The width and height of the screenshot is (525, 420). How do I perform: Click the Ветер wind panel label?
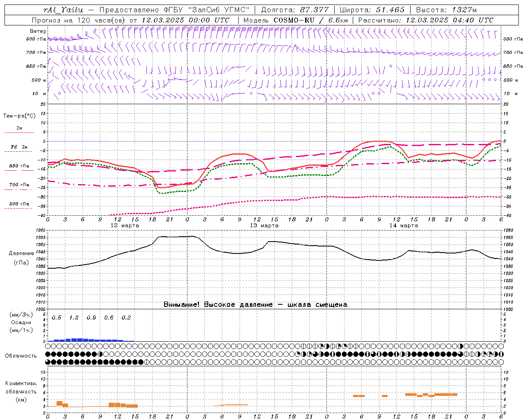point(38,31)
